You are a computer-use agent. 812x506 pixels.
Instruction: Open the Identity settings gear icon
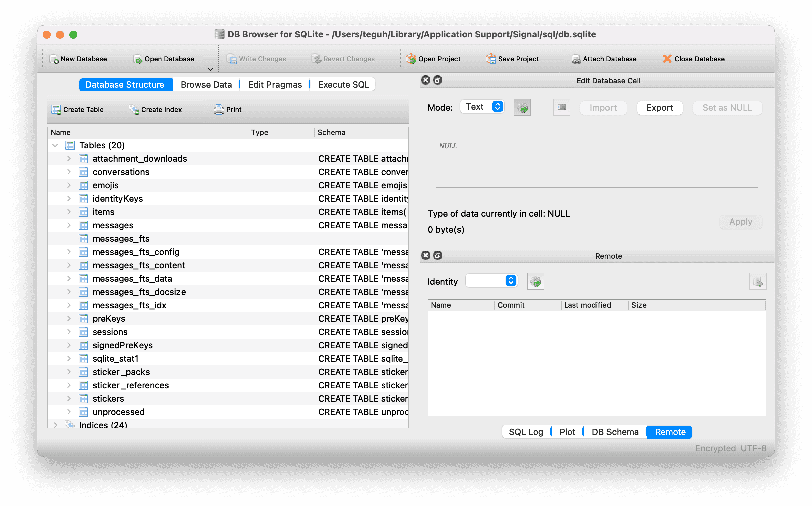535,281
